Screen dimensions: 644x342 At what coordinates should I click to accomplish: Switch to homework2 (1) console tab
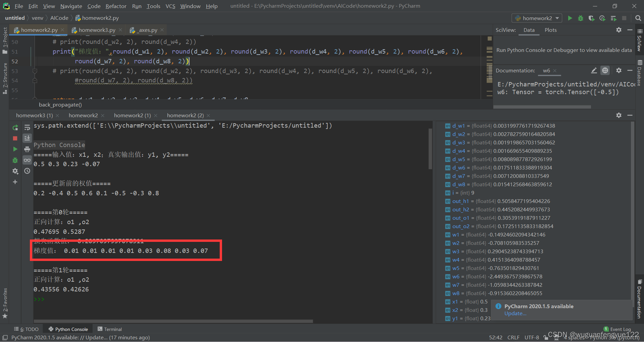coord(132,115)
